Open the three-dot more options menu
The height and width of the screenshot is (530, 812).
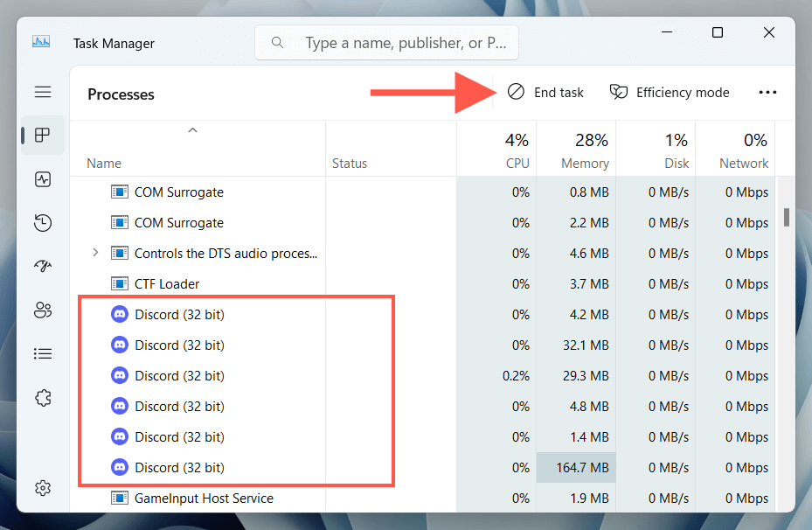pos(767,92)
